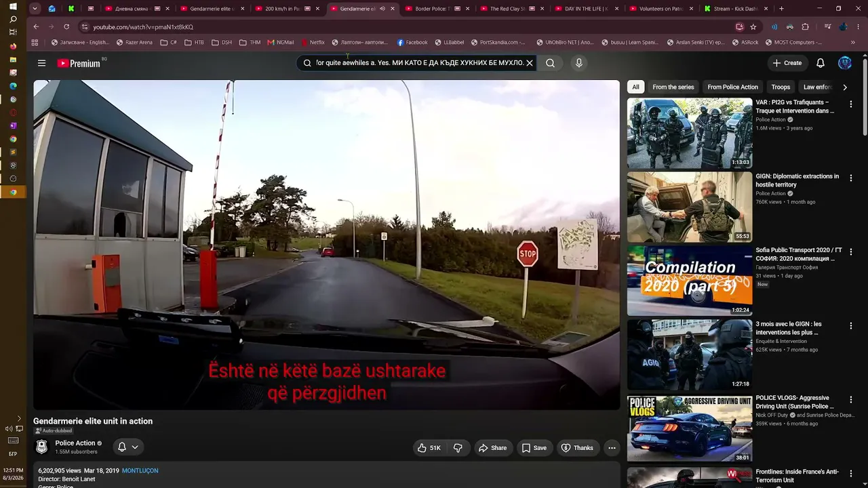Dislike the Gendarmerie video

point(458,448)
